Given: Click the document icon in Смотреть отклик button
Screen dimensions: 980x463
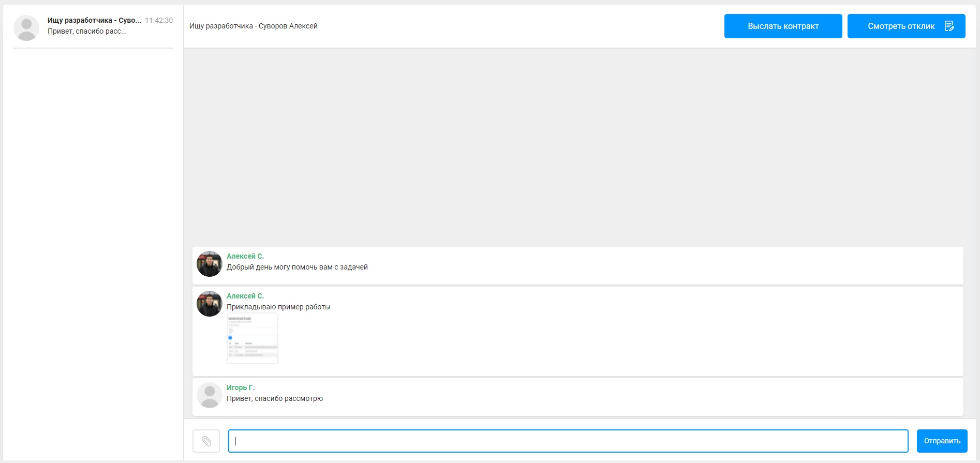Looking at the screenshot, I should (x=949, y=26).
